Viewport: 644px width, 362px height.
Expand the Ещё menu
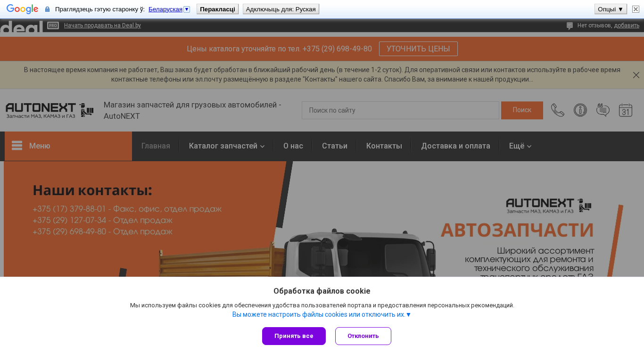pyautogui.click(x=520, y=146)
